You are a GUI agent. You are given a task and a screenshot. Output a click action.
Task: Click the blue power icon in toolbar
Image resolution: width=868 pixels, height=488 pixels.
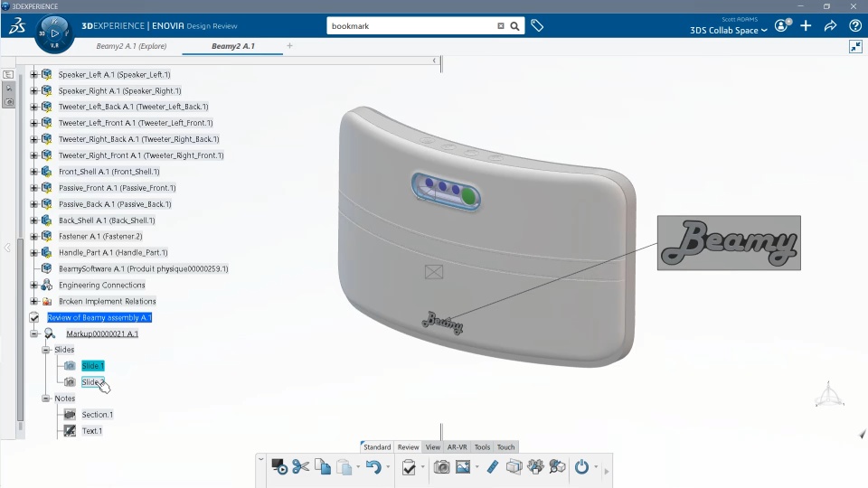pyautogui.click(x=581, y=467)
